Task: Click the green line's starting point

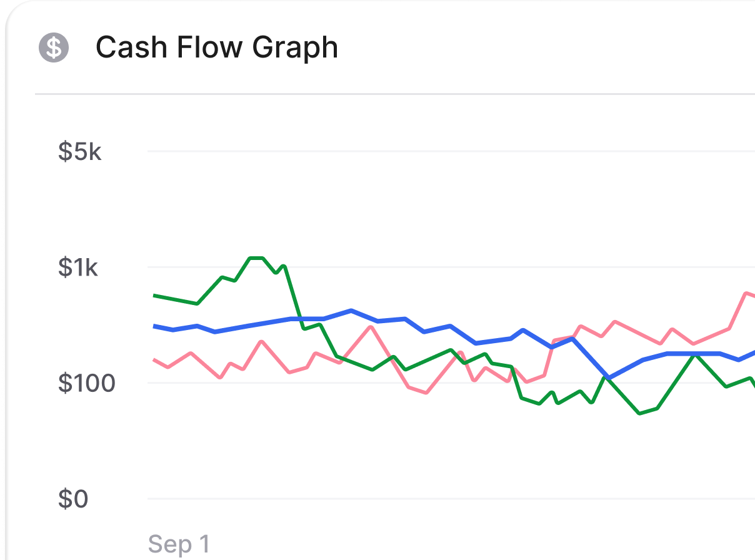Action: pos(154,295)
